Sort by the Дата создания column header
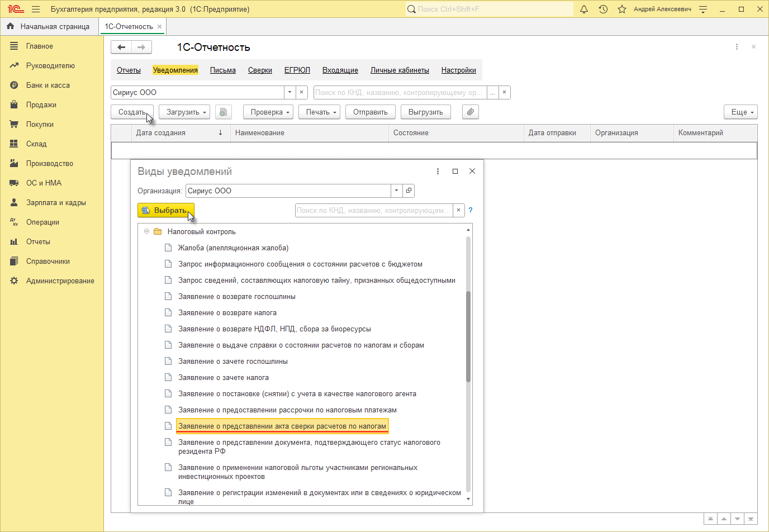769x532 pixels. click(161, 133)
